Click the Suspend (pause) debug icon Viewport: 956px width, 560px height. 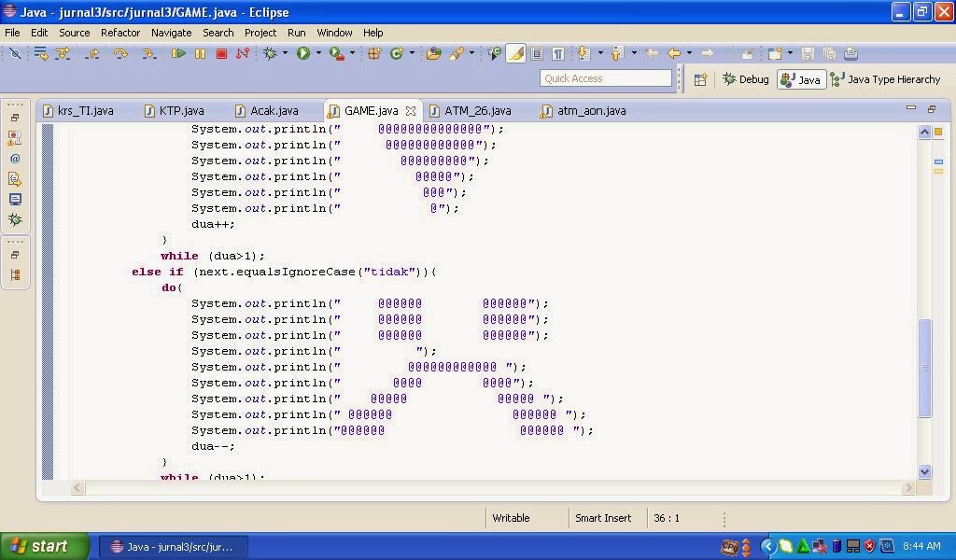200,54
